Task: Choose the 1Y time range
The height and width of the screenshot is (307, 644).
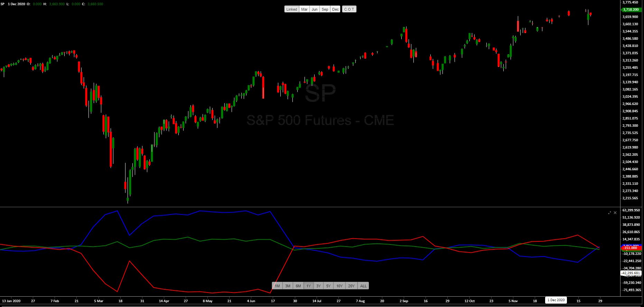Action: 308,286
